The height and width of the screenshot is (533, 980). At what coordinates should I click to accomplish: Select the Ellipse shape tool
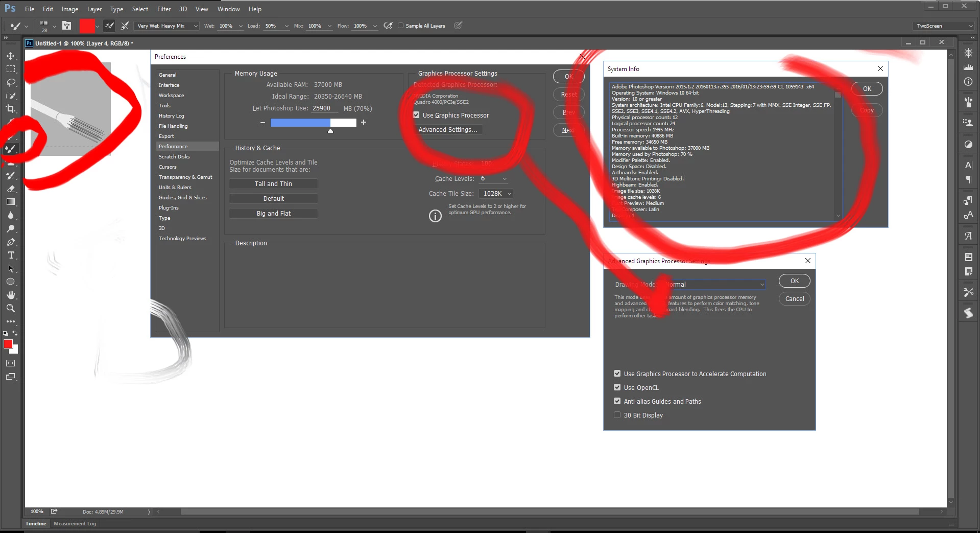(x=11, y=282)
